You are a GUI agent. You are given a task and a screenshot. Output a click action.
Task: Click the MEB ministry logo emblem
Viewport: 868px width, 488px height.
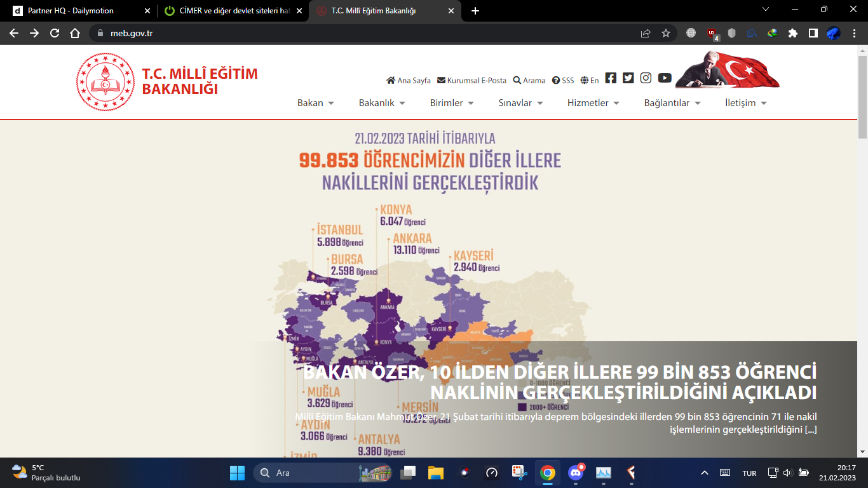tap(105, 82)
